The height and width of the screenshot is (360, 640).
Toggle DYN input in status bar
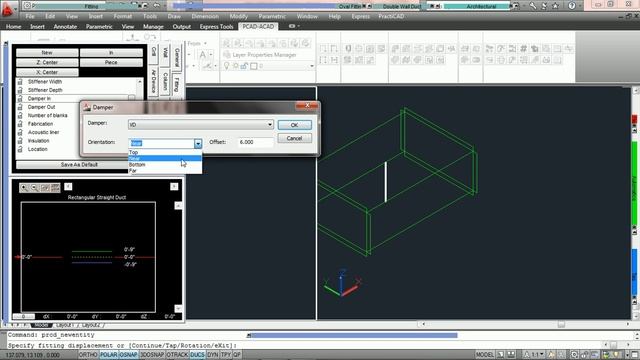[x=213, y=355]
